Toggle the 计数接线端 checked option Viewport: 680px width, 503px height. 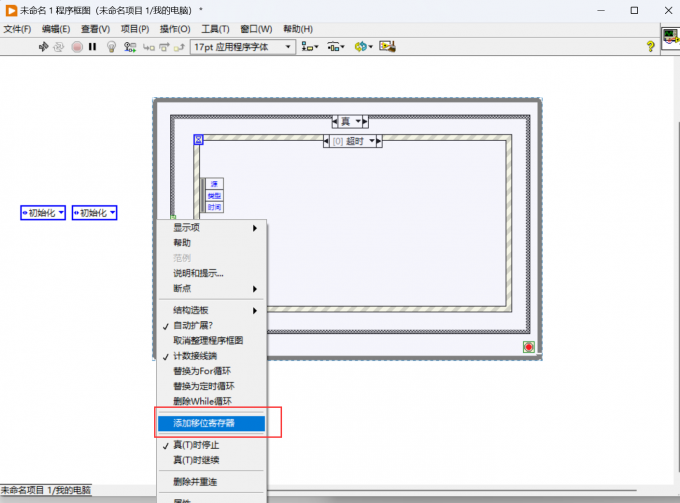point(212,356)
